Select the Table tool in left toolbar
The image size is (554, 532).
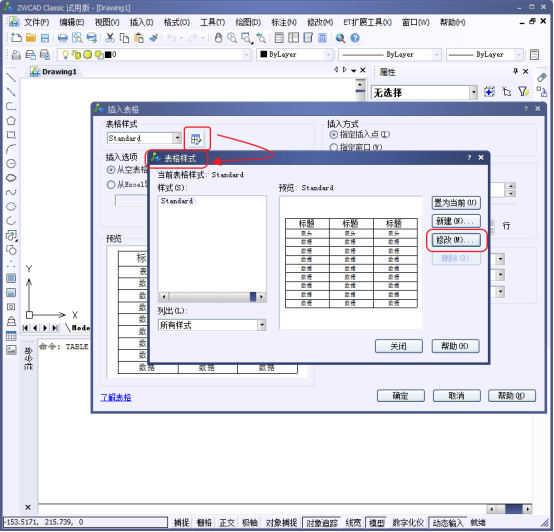coord(11,336)
